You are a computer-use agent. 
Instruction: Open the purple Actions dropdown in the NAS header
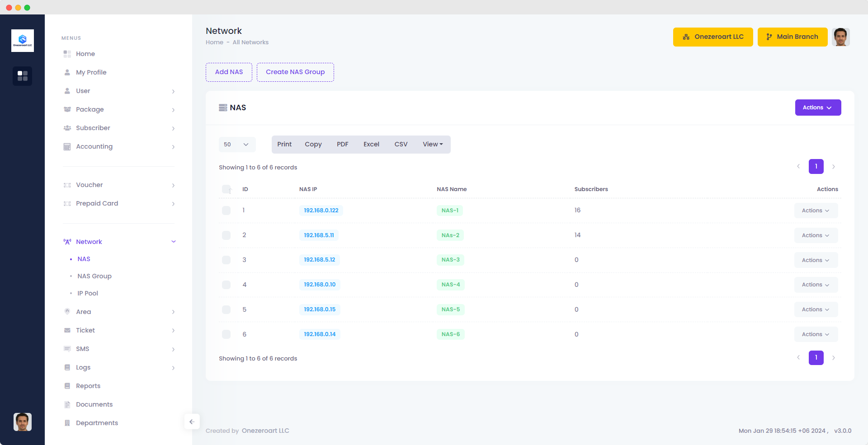(x=818, y=108)
